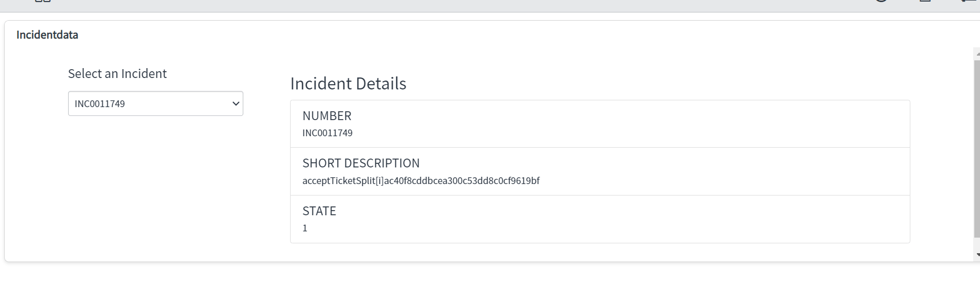Click the SHORT DESCRIPTION row
The height and width of the screenshot is (300, 980).
pyautogui.click(x=598, y=172)
